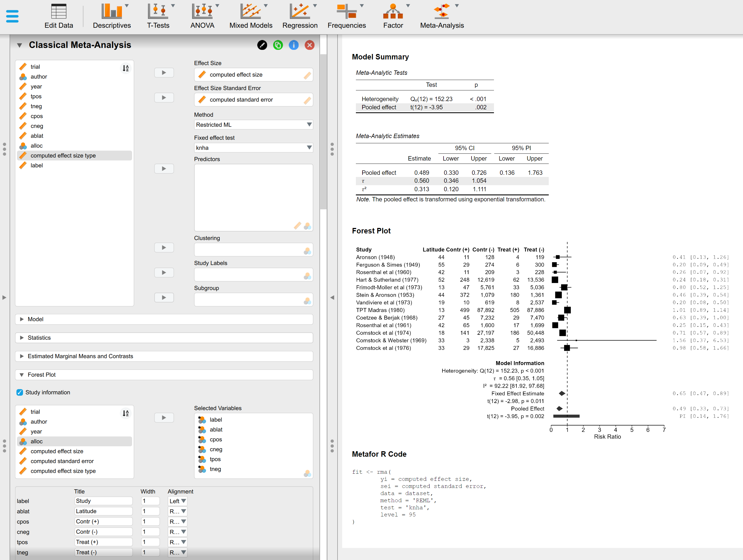Open the Regression module menu
The image size is (743, 560).
300,16
